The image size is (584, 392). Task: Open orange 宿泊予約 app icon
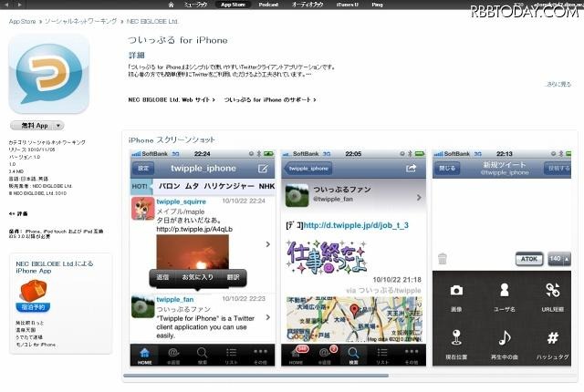[33, 295]
